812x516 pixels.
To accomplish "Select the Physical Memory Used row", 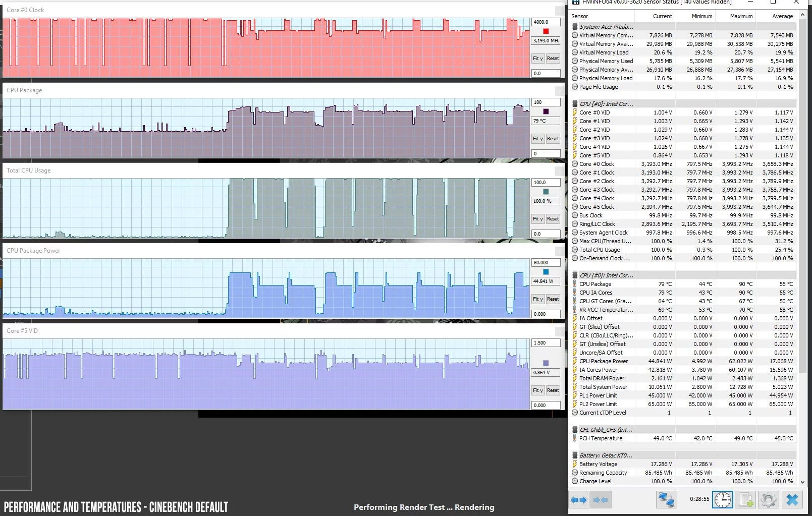I will pos(683,61).
